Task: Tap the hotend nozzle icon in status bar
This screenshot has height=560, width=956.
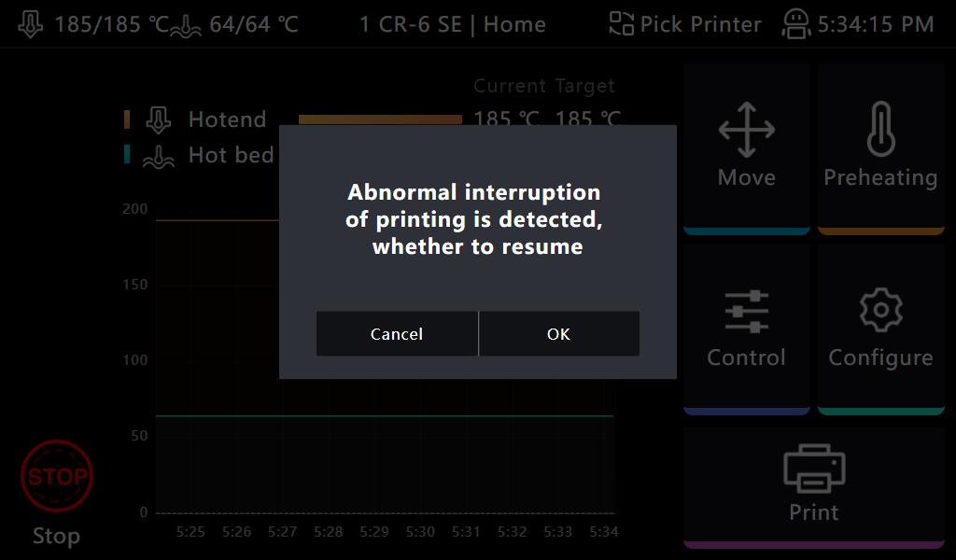Action: (x=31, y=24)
